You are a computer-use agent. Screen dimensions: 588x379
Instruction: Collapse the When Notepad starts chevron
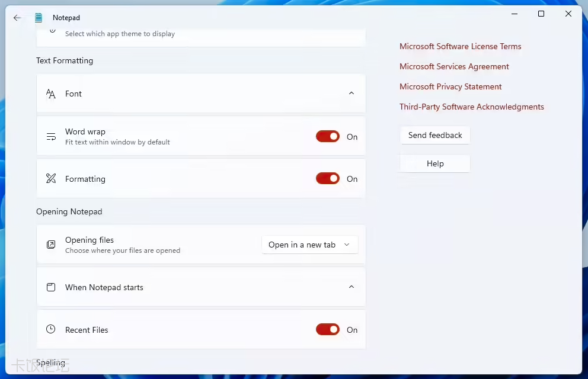tap(351, 287)
